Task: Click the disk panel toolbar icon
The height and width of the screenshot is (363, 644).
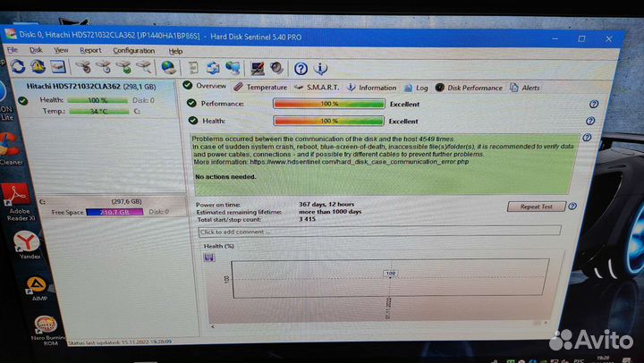Action: pos(58,66)
